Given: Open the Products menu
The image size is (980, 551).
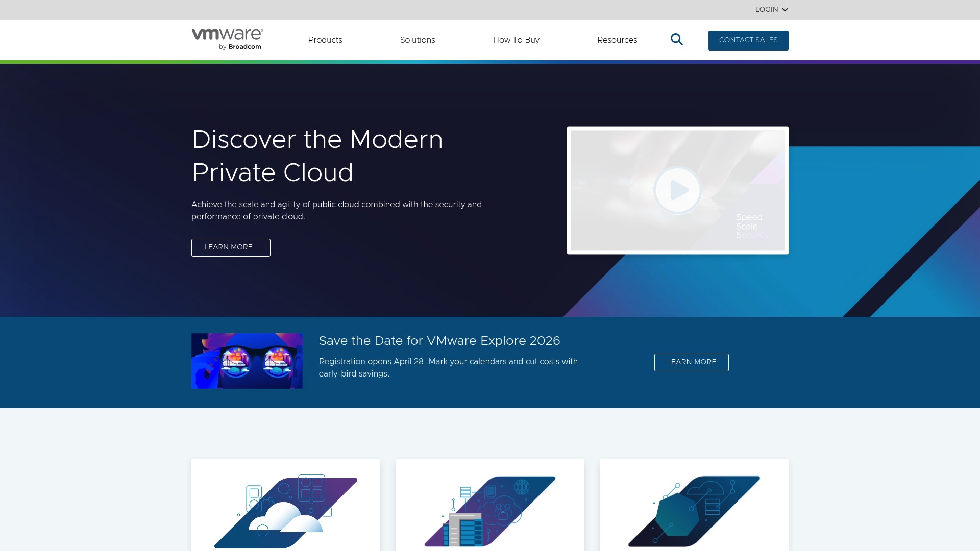Looking at the screenshot, I should [x=325, y=40].
